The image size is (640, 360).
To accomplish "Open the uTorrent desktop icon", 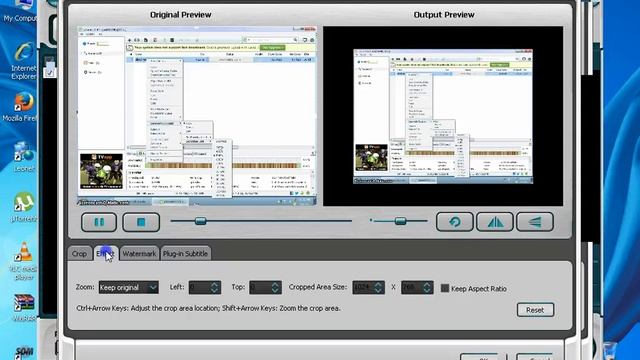I will [x=24, y=207].
